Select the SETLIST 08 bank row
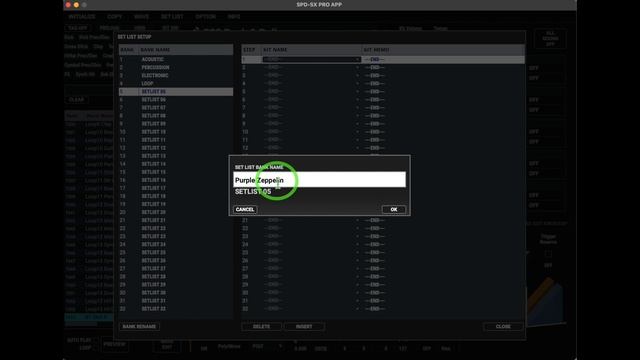The height and width of the screenshot is (360, 640). click(176, 116)
